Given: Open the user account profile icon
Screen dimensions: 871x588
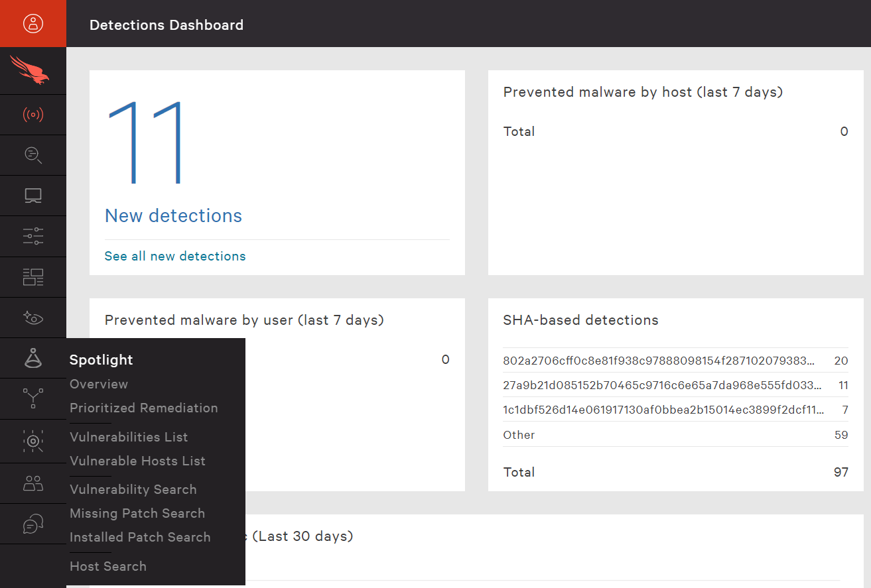Looking at the screenshot, I should [x=33, y=24].
